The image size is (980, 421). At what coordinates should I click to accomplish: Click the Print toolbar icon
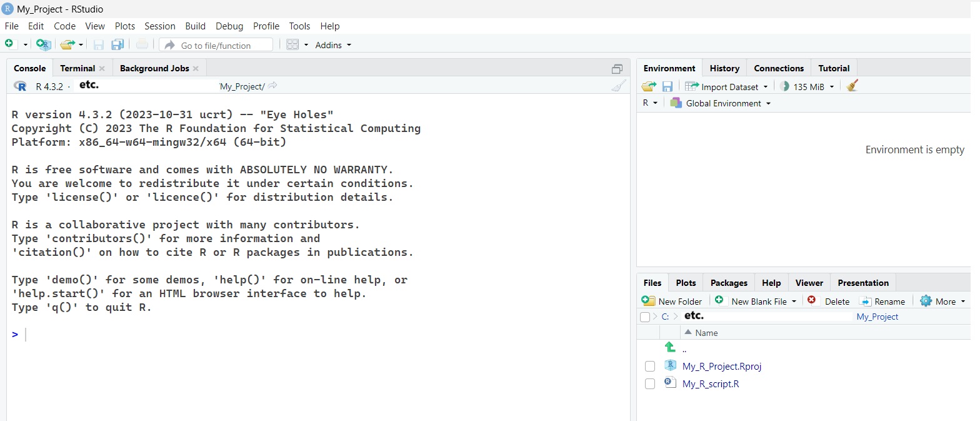142,44
